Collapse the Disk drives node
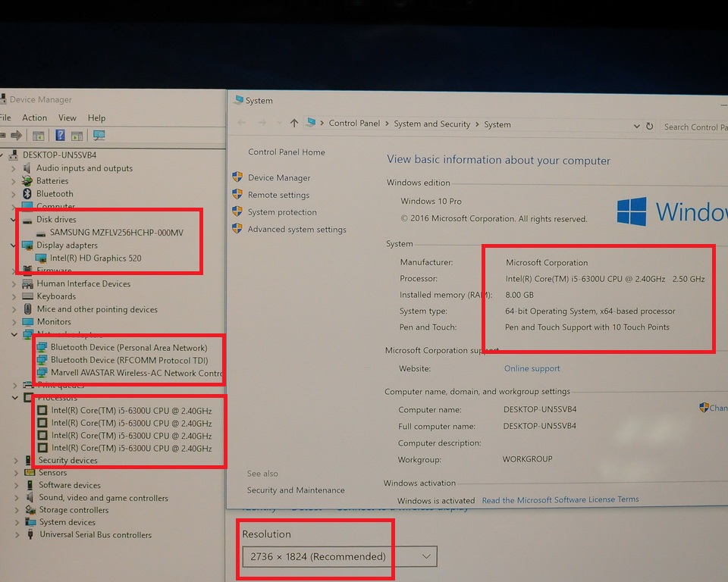 [x=14, y=220]
